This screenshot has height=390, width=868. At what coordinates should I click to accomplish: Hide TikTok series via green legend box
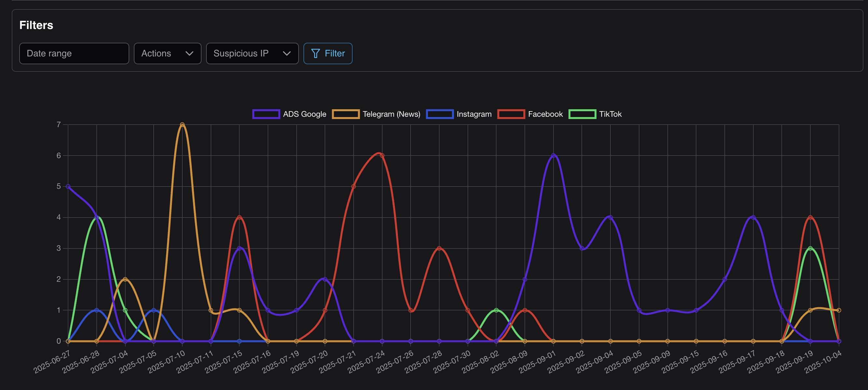click(582, 114)
